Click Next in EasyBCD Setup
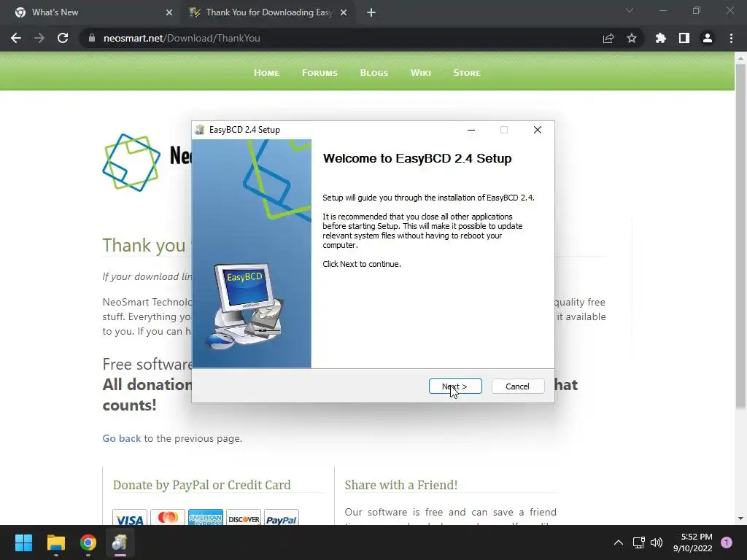Screen dimensions: 747x560 click(455, 386)
